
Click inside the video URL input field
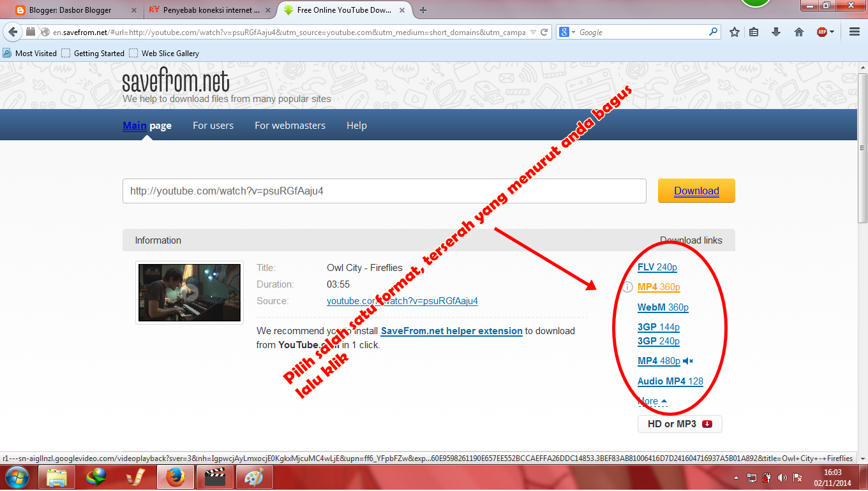[383, 190]
